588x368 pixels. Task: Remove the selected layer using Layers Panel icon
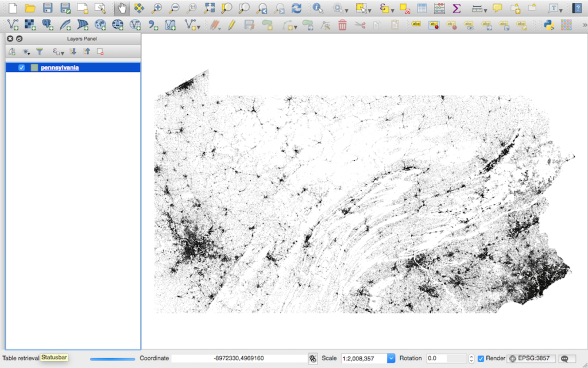pos(100,51)
